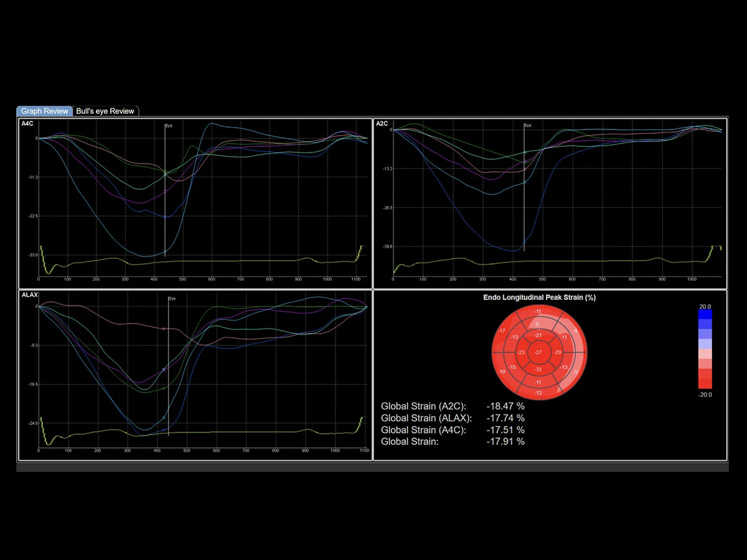Select the light segment labeled -8
The height and width of the screenshot is (560, 747).
(x=537, y=324)
